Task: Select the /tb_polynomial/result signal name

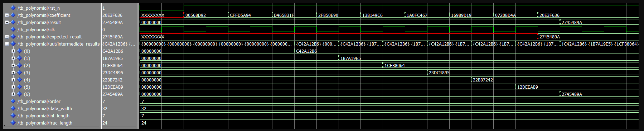Action: (39, 22)
